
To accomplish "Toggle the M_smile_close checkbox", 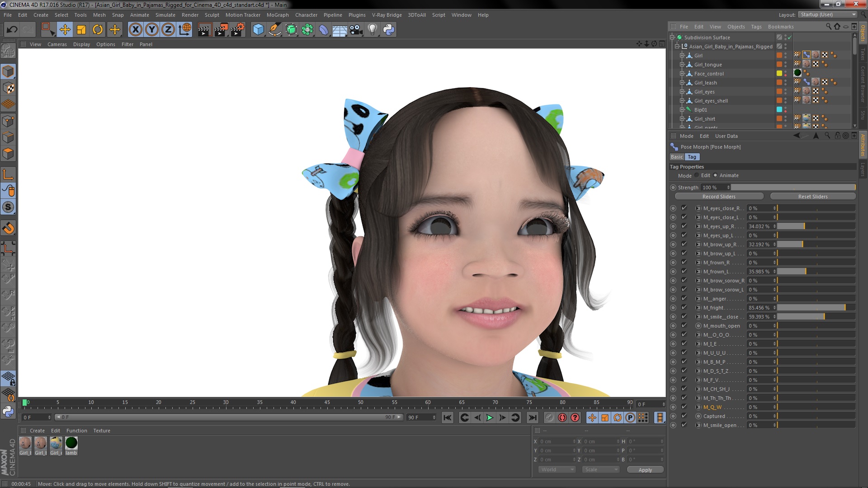I will pyautogui.click(x=684, y=317).
